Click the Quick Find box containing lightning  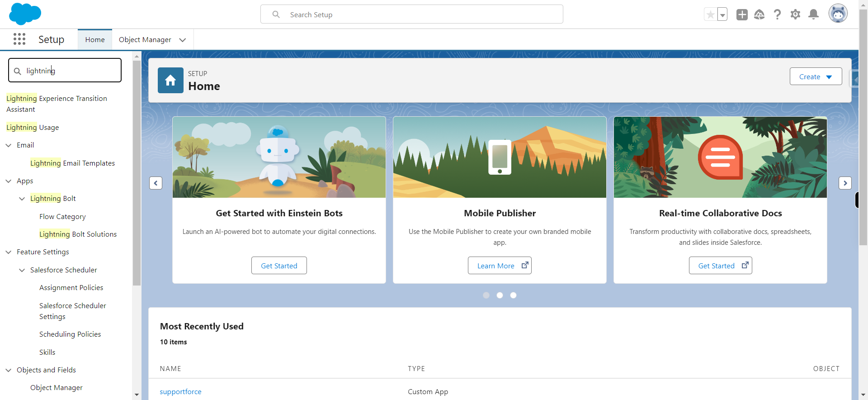[x=65, y=71]
